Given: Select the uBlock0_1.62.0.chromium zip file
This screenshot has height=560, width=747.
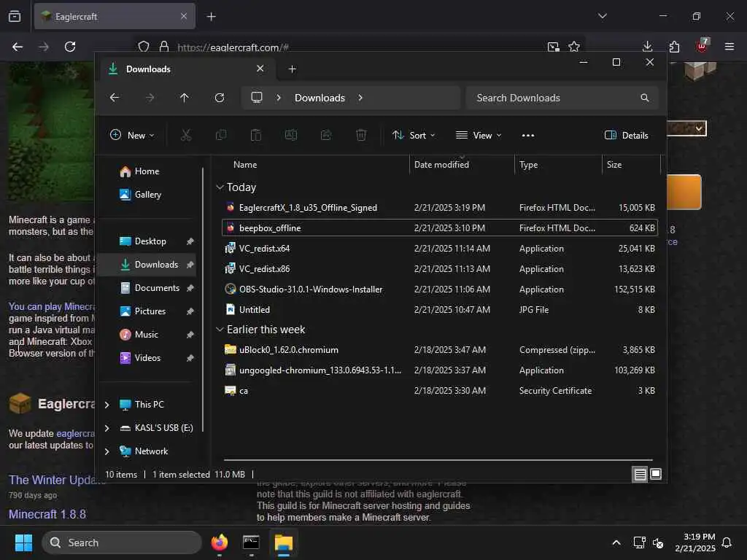Looking at the screenshot, I should coord(440,349).
